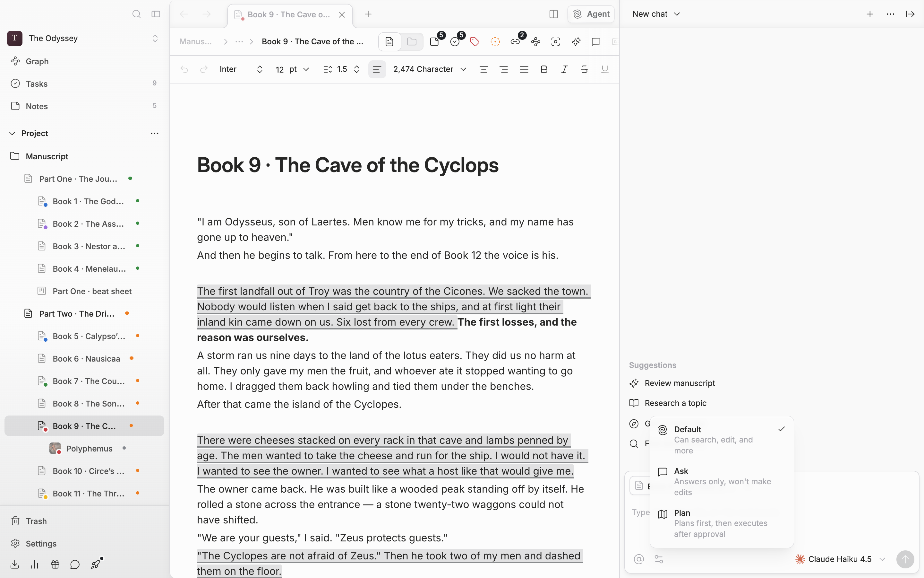924x578 pixels.
Task: Collapse the chat panel
Action: [910, 14]
